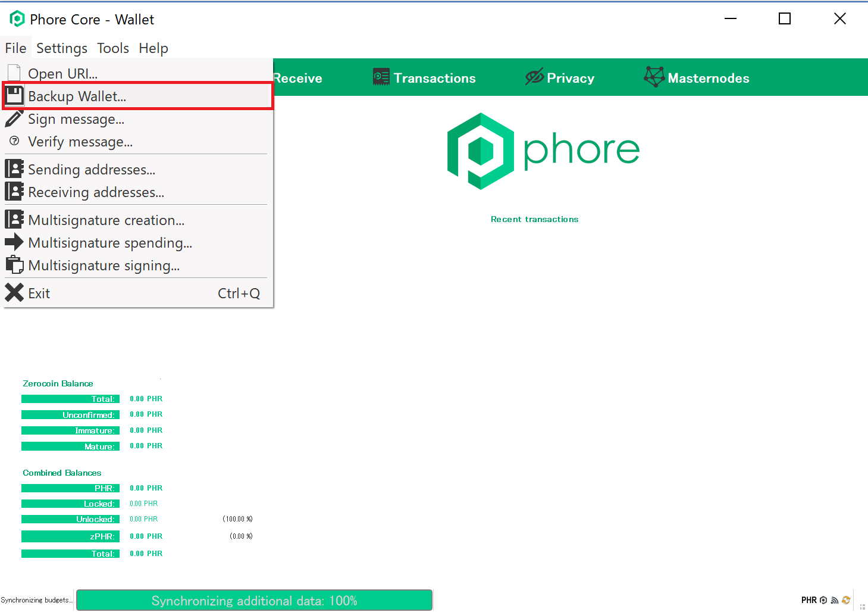
Task: Click the arrow icon for Multisignature spending
Action: (14, 242)
